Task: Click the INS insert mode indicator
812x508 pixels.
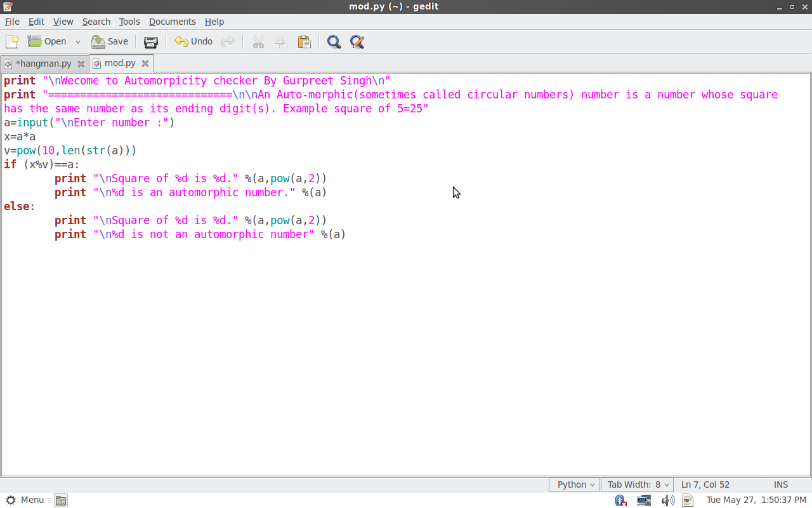Action: point(781,485)
